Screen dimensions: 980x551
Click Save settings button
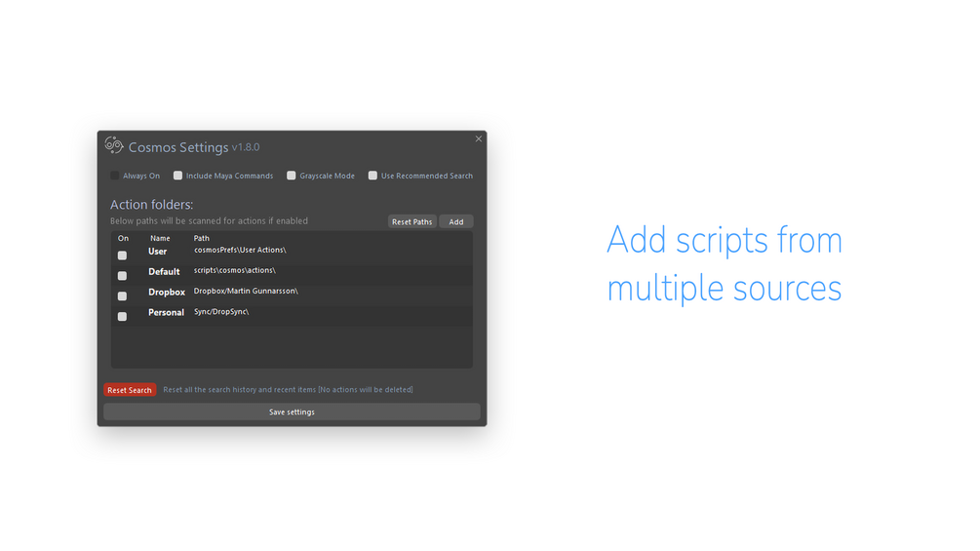point(292,412)
